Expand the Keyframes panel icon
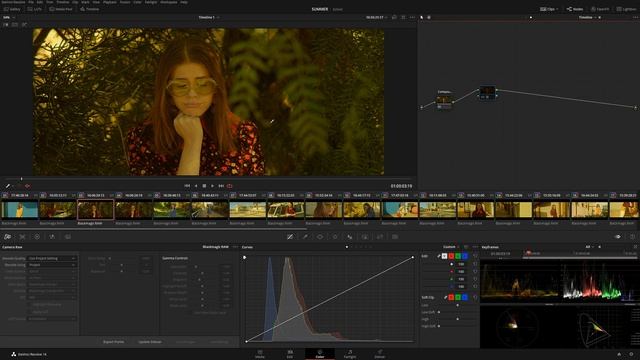640x360 pixels. 636,247
